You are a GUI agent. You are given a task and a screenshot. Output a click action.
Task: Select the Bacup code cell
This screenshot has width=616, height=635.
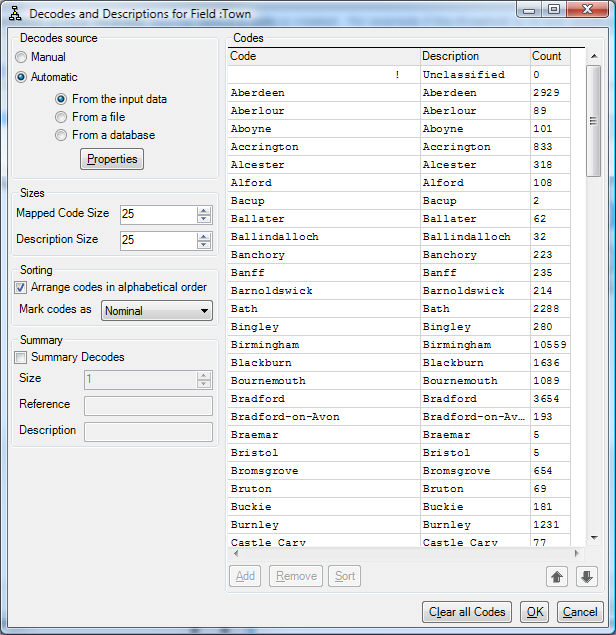coord(324,201)
